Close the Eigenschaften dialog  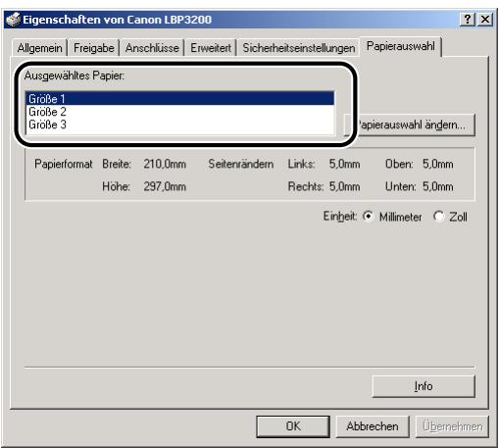click(485, 20)
